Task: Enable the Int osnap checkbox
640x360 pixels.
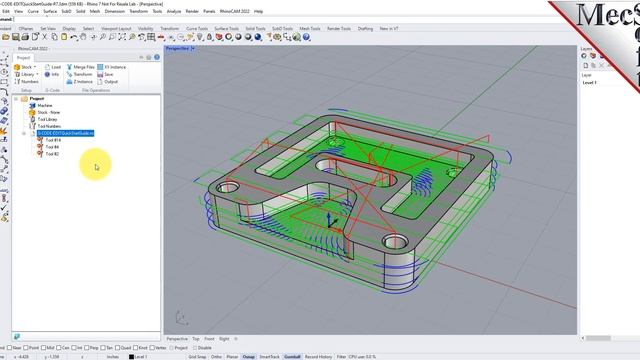Action: (74, 348)
